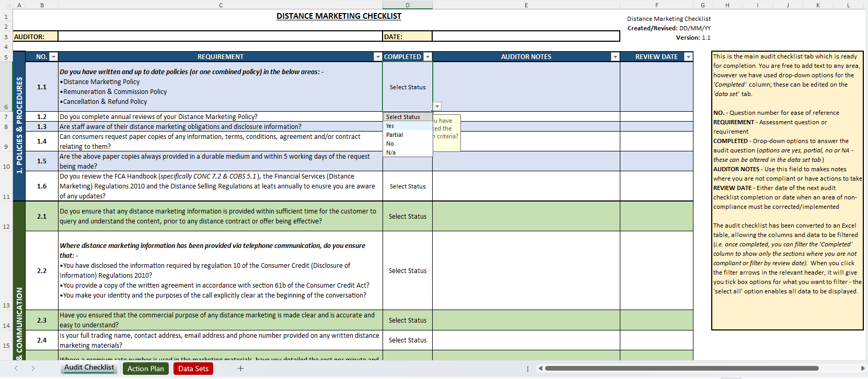This screenshot has height=379, width=868.
Task: Click the Select All corner triangle
Action: [x=7, y=5]
